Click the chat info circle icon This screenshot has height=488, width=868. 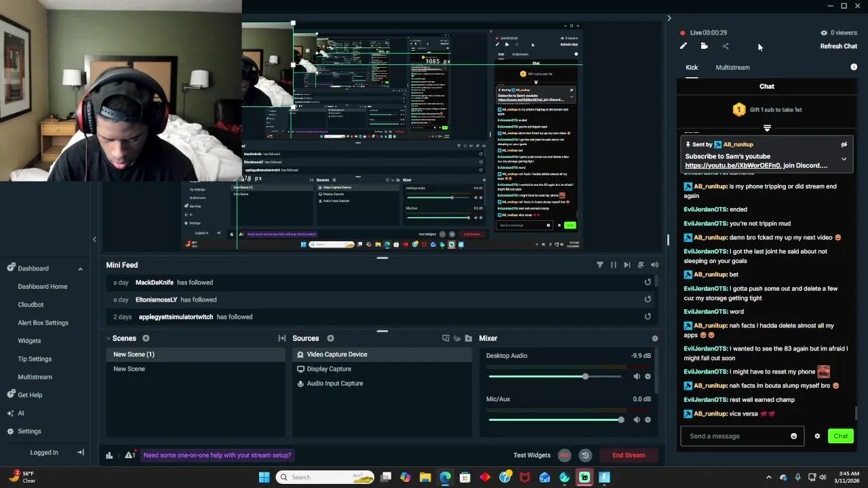[x=854, y=67]
